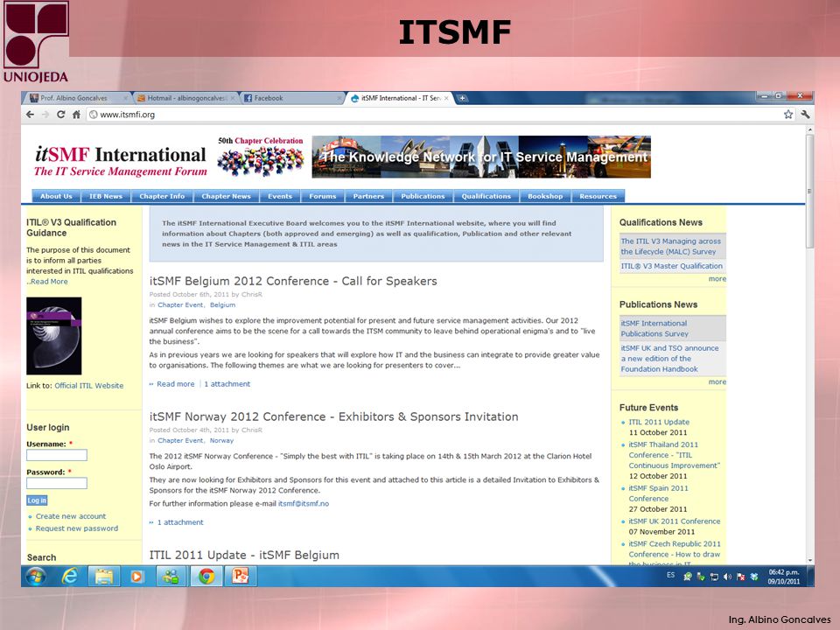Open the About Us menu

[x=56, y=196]
